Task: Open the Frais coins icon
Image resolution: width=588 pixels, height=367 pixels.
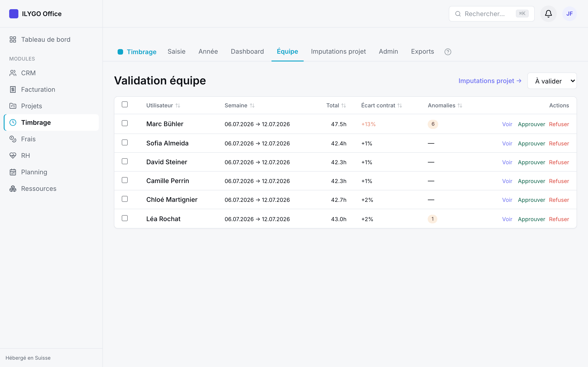Action: [13, 139]
